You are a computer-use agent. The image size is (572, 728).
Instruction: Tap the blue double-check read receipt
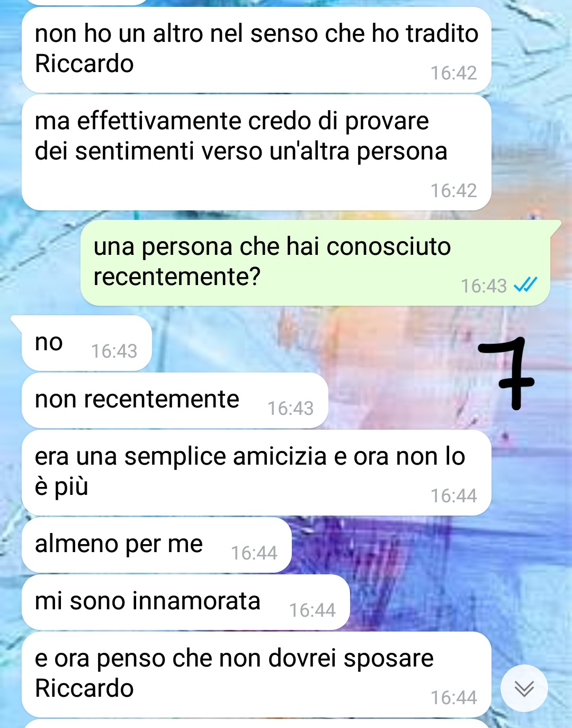click(525, 285)
